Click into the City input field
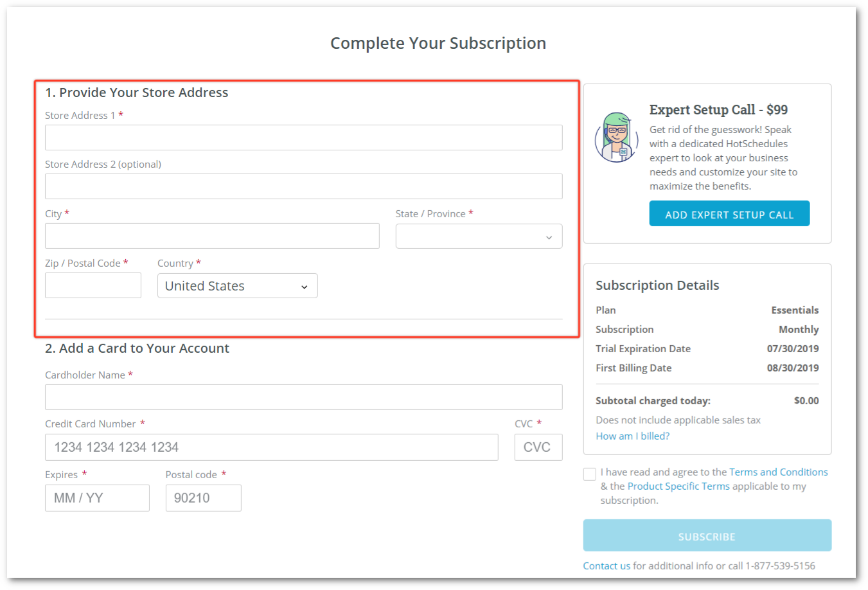The image size is (868, 590). (x=212, y=236)
